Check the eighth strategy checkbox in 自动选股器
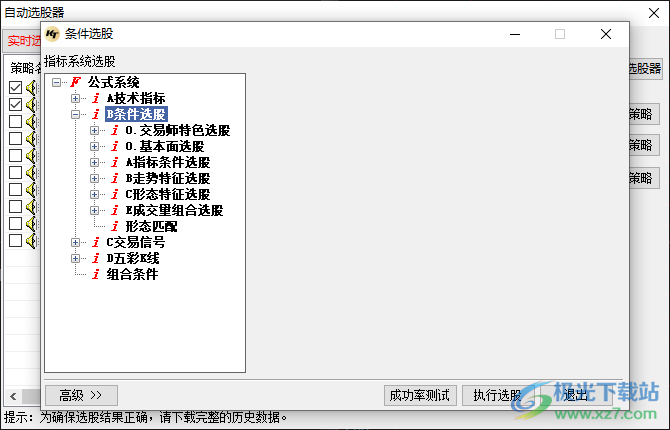The image size is (670, 430). [x=15, y=206]
